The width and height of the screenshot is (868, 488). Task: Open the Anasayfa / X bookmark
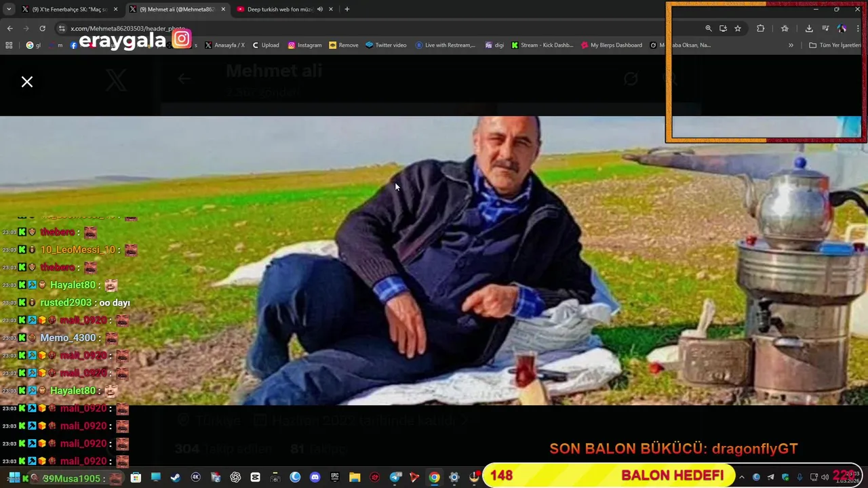(224, 45)
